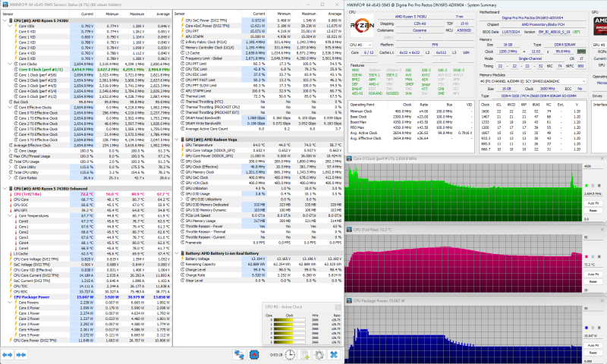Collapse the Core Clocks tree group
Image resolution: width=607 pixels, height=364 pixels.
(x=10, y=64)
